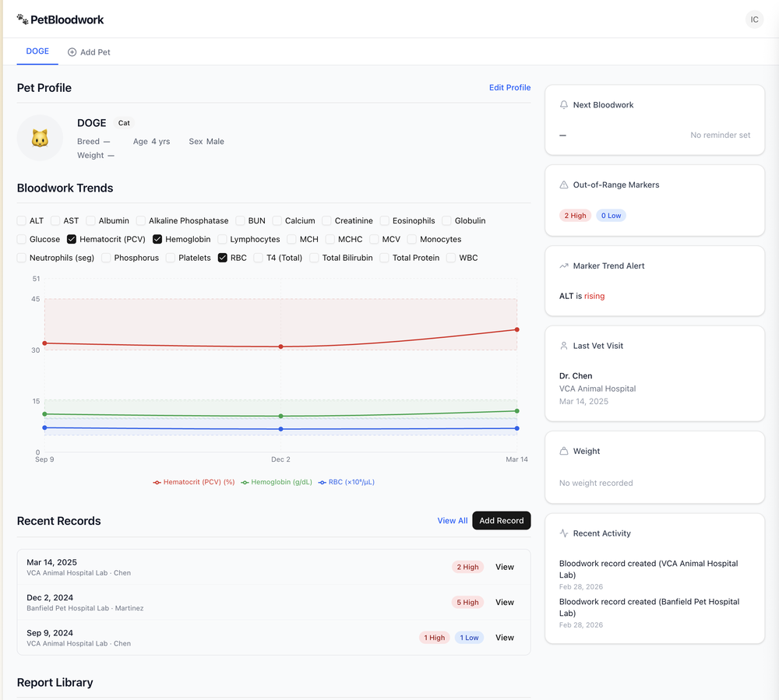View the Dec 2, 2024 record

point(504,602)
